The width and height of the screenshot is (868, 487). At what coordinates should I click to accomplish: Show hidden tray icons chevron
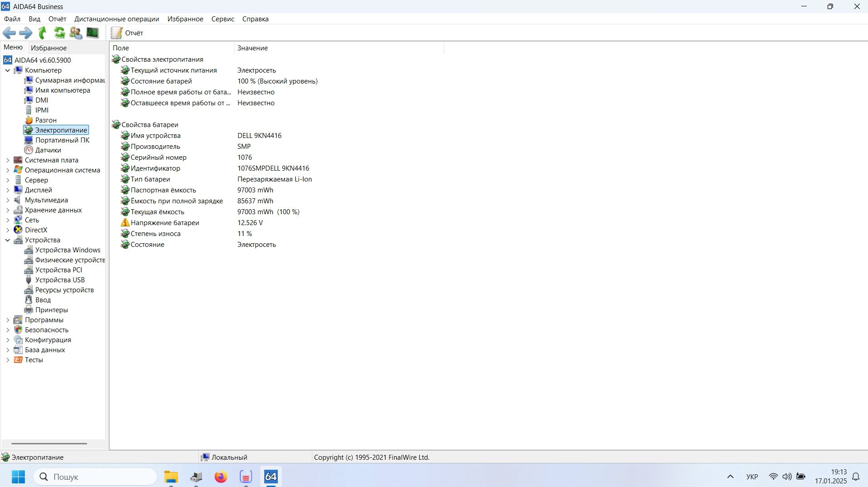point(730,477)
